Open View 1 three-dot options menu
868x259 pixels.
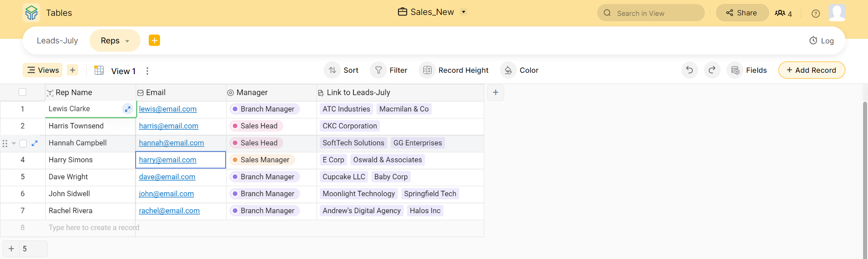point(147,71)
